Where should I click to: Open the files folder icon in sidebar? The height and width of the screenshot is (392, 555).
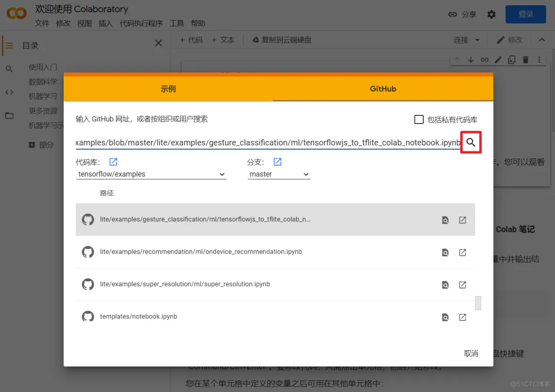[9, 116]
